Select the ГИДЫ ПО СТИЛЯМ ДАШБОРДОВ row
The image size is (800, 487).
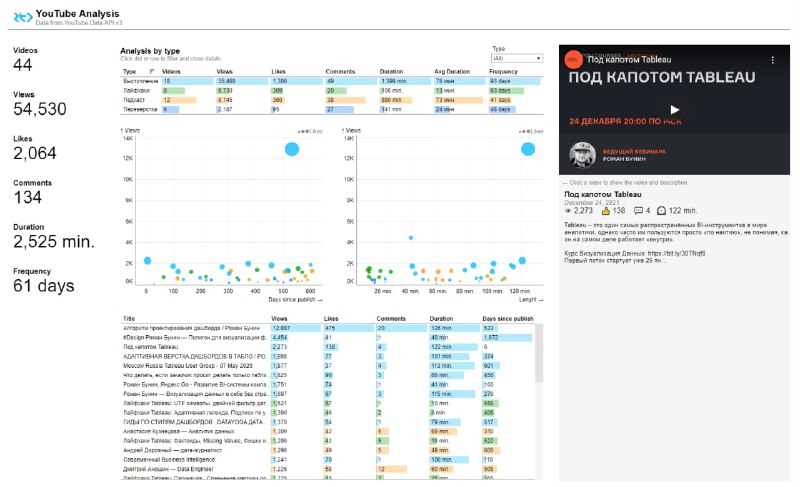coord(328,422)
